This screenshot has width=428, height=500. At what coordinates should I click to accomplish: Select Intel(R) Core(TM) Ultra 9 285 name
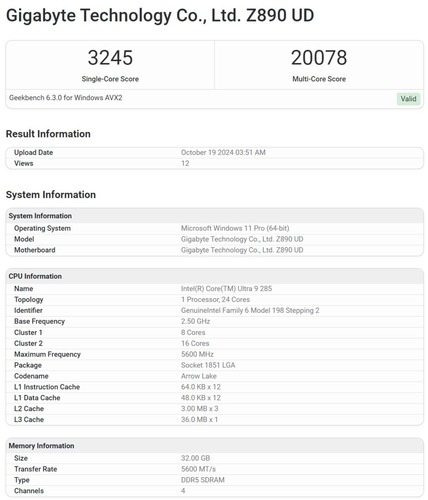tap(226, 289)
